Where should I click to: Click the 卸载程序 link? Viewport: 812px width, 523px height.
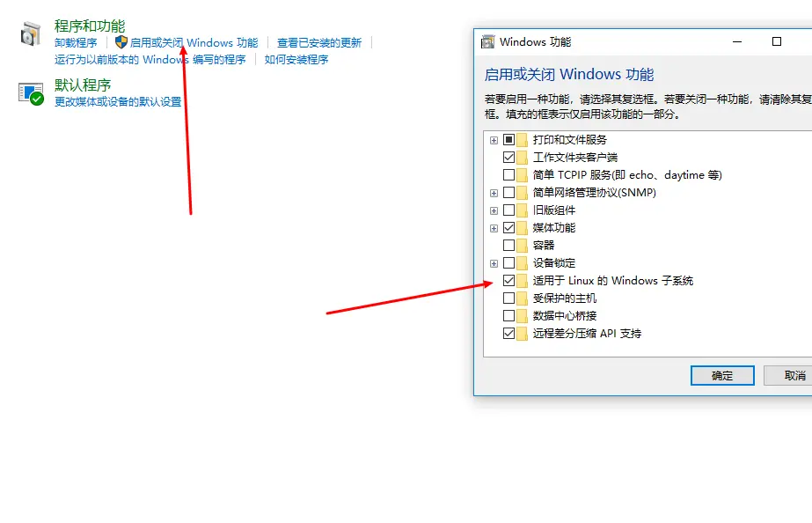pyautogui.click(x=76, y=42)
